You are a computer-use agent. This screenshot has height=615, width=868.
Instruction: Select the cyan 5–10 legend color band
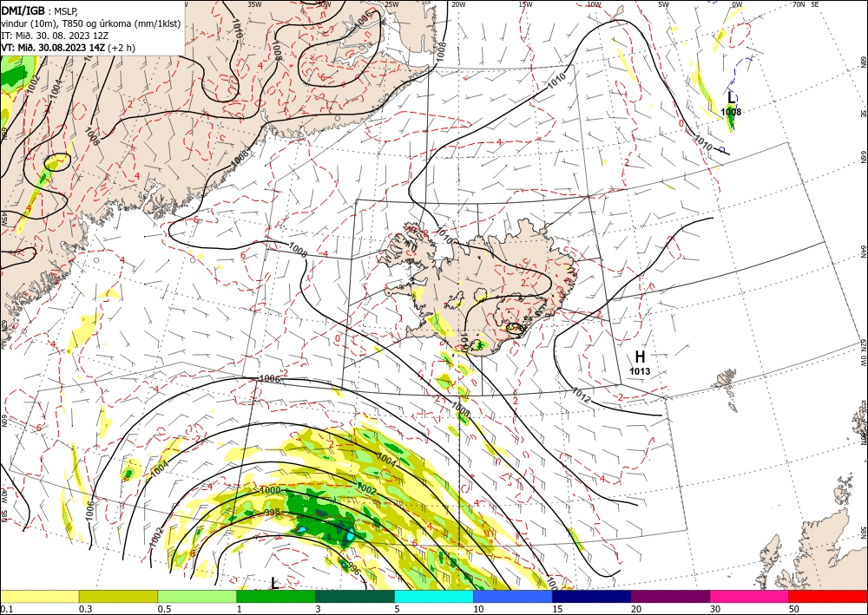point(434,596)
